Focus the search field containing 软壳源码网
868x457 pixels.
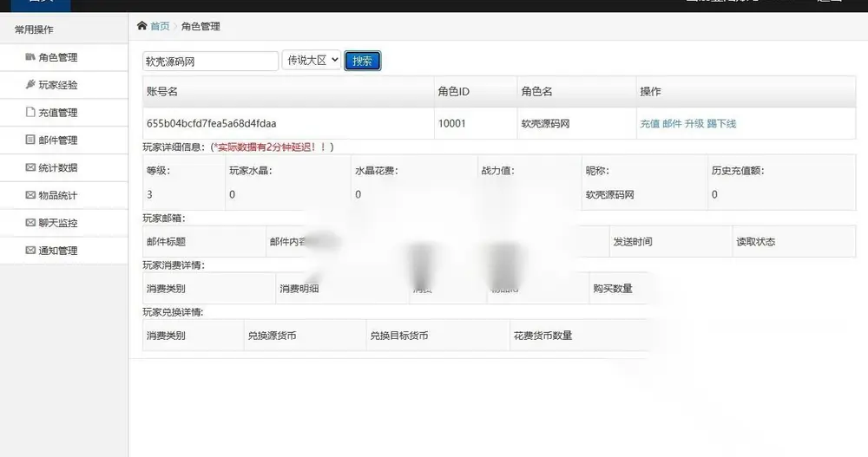(210, 61)
